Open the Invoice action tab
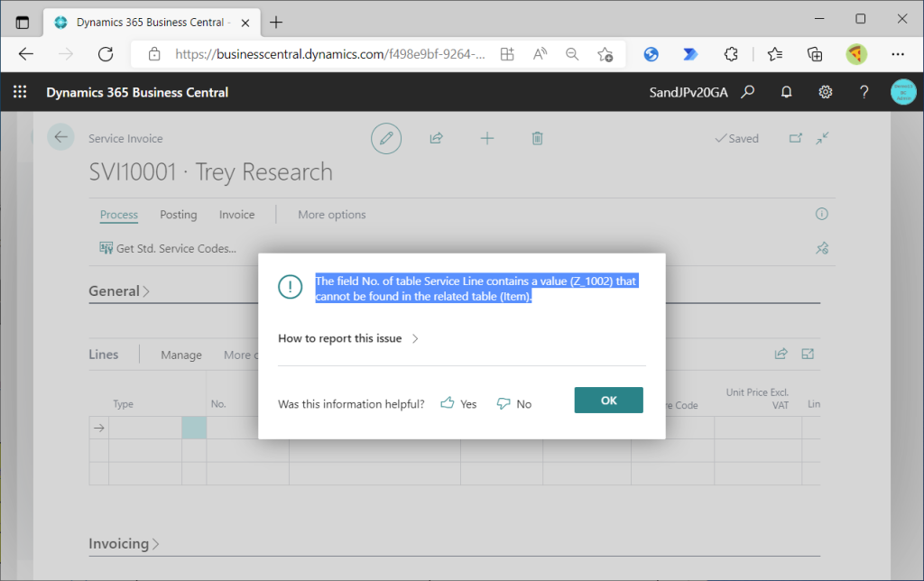 237,215
